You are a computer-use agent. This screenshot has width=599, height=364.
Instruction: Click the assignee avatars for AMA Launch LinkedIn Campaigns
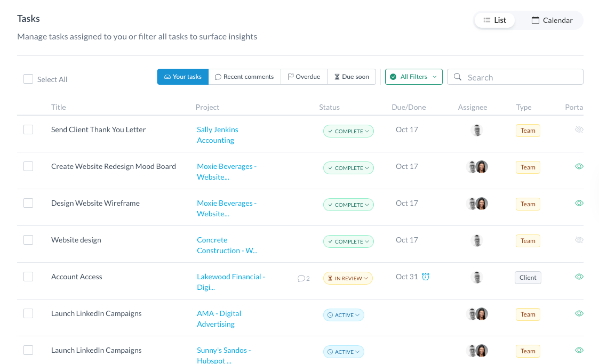pyautogui.click(x=477, y=314)
